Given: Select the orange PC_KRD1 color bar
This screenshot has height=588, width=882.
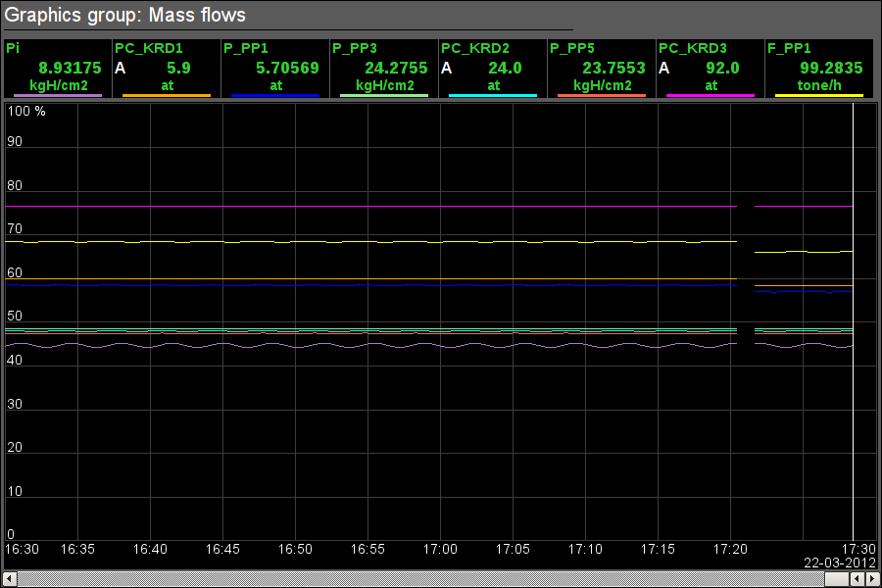Looking at the screenshot, I should click(167, 95).
